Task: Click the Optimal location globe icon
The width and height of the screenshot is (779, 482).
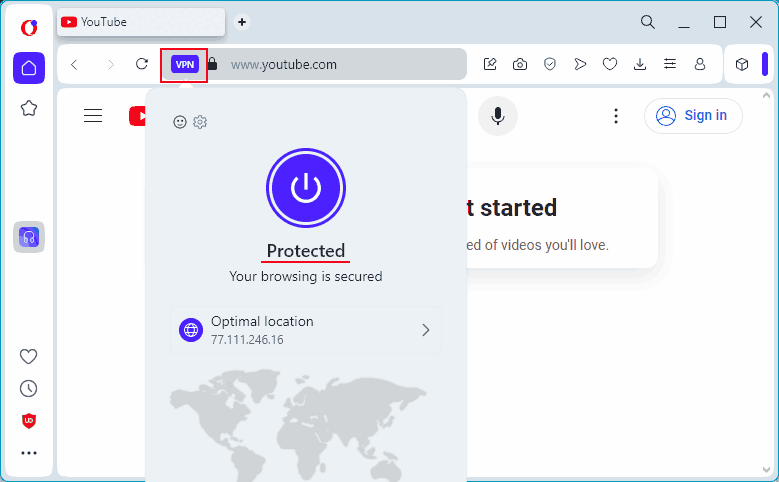Action: [191, 330]
